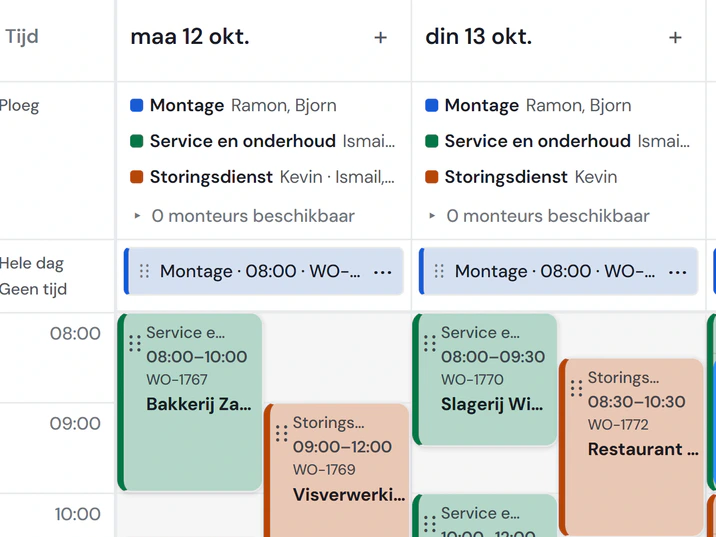Grab drag handle of Monday's Montage all-day card

click(x=144, y=271)
